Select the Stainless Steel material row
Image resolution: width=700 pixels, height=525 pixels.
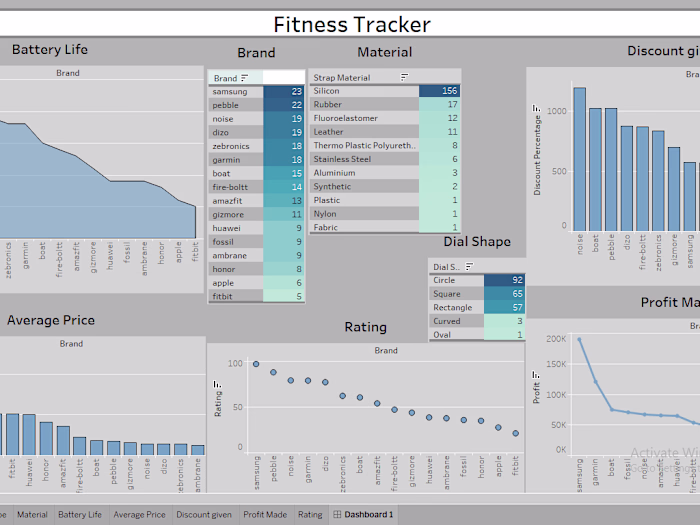tap(385, 159)
